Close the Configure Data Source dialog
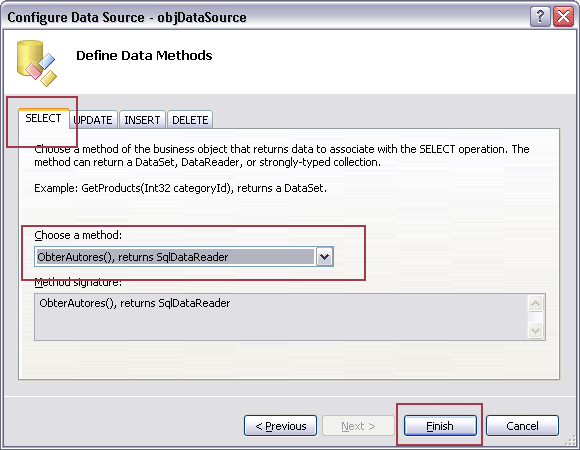 coord(563,17)
